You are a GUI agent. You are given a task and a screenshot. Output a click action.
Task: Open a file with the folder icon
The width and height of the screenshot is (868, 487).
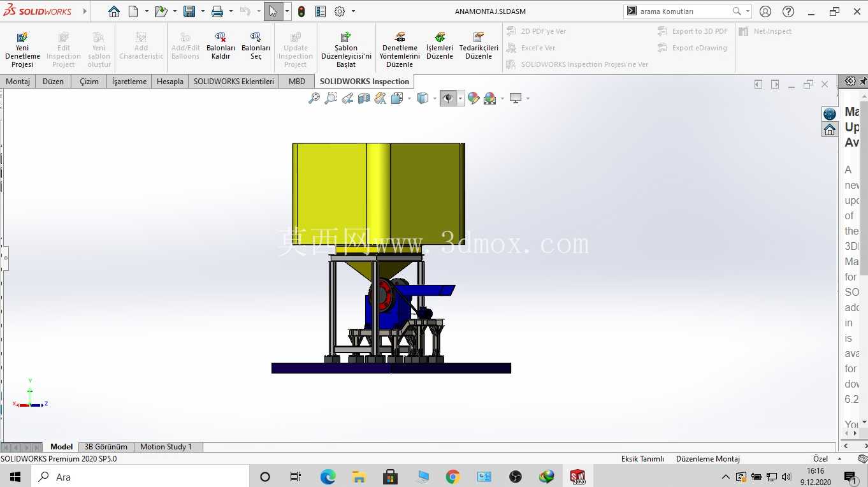161,11
